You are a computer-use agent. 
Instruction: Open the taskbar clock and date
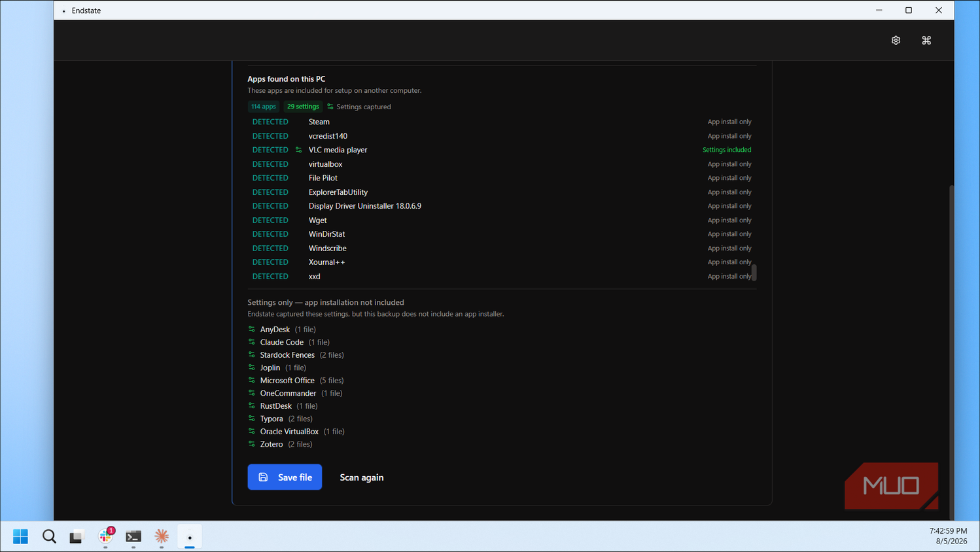pyautogui.click(x=948, y=536)
